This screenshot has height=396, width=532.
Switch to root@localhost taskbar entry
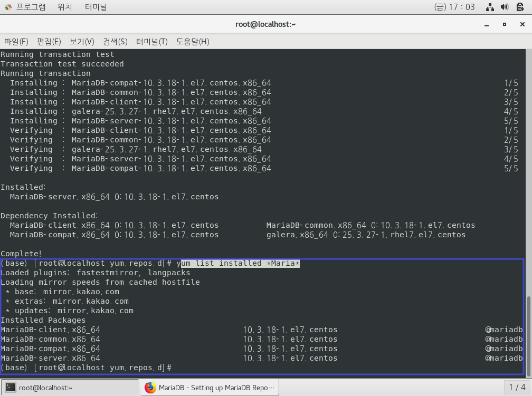(x=70, y=388)
